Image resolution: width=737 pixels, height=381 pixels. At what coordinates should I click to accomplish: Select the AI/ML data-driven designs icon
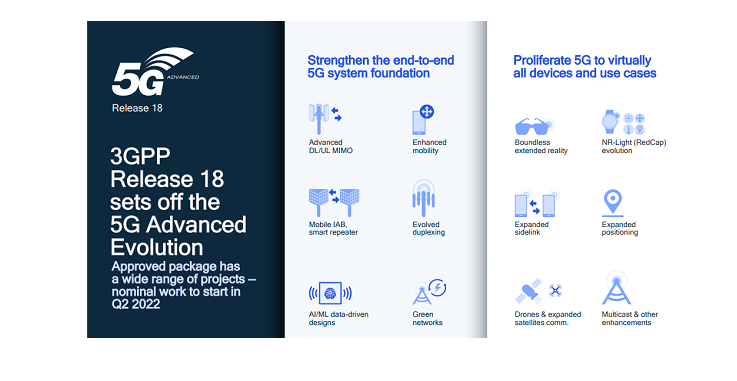point(330,294)
